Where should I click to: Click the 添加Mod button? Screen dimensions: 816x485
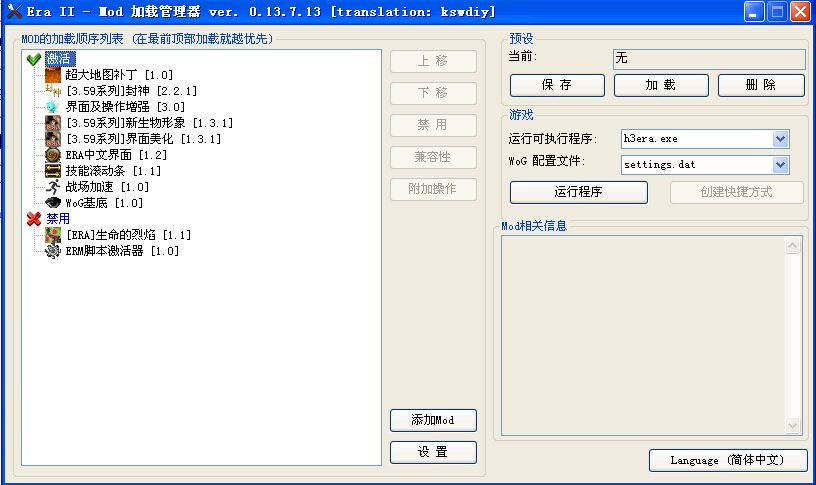click(x=433, y=420)
